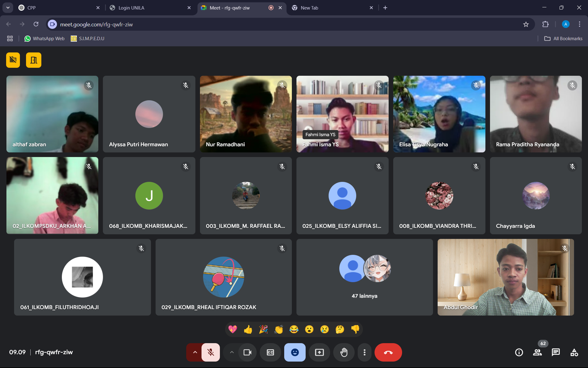Toggle the camera on
Viewport: 588px width, 368px height.
(247, 352)
